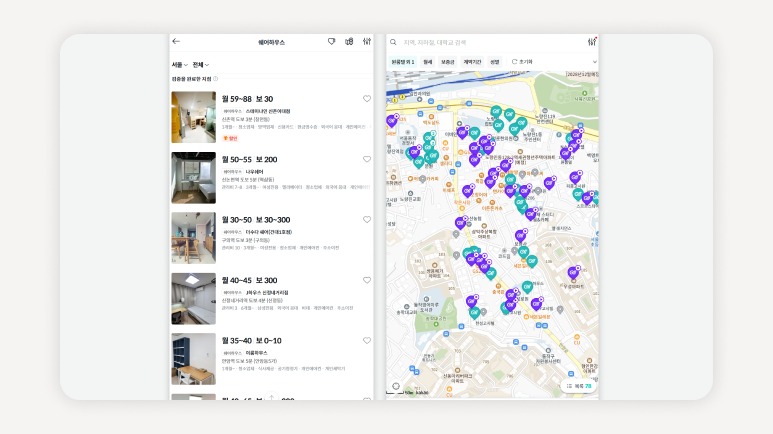Select the 월세 filter chip

point(428,62)
